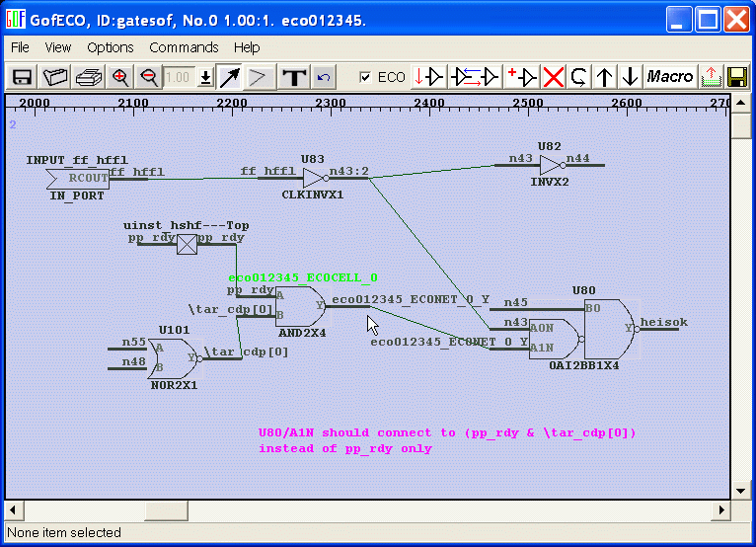
Task: Click the undo button in the toolbar
Action: pyautogui.click(x=324, y=77)
